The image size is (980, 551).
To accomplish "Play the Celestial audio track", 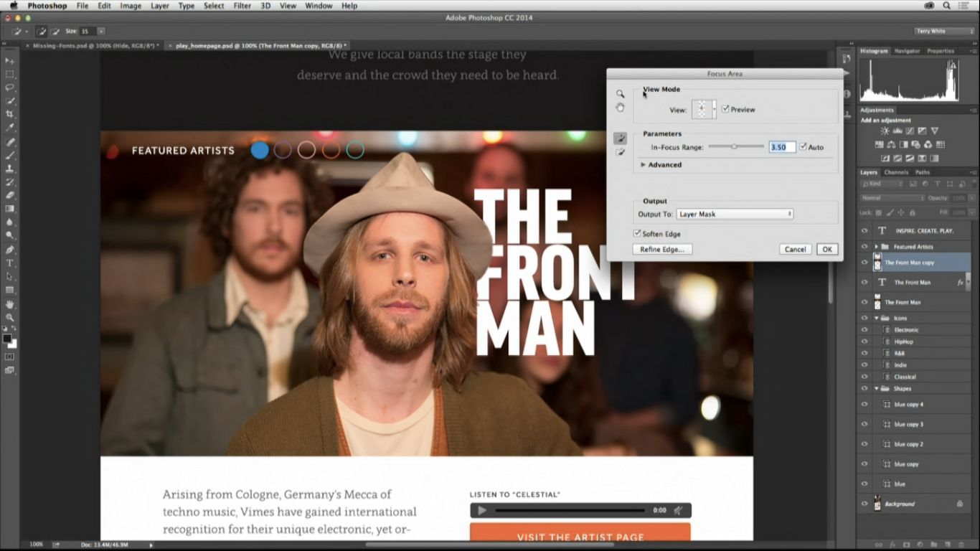I will point(482,510).
